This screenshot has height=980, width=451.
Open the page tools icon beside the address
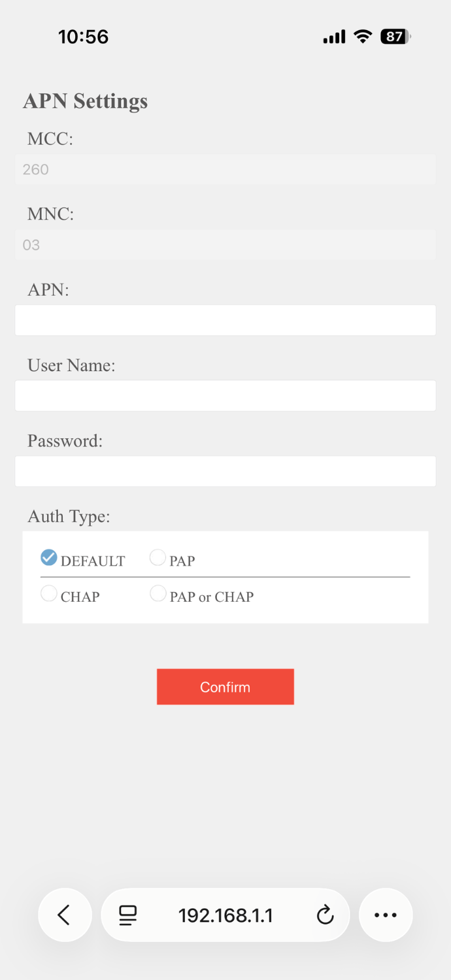128,915
